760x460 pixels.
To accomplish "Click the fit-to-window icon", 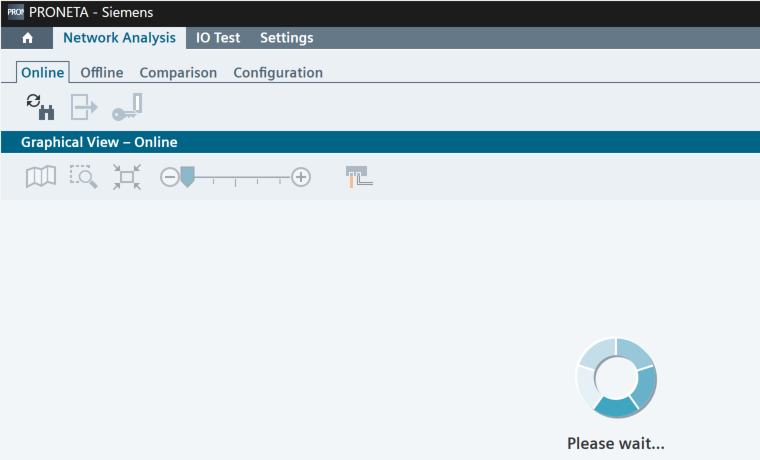I will tap(126, 178).
